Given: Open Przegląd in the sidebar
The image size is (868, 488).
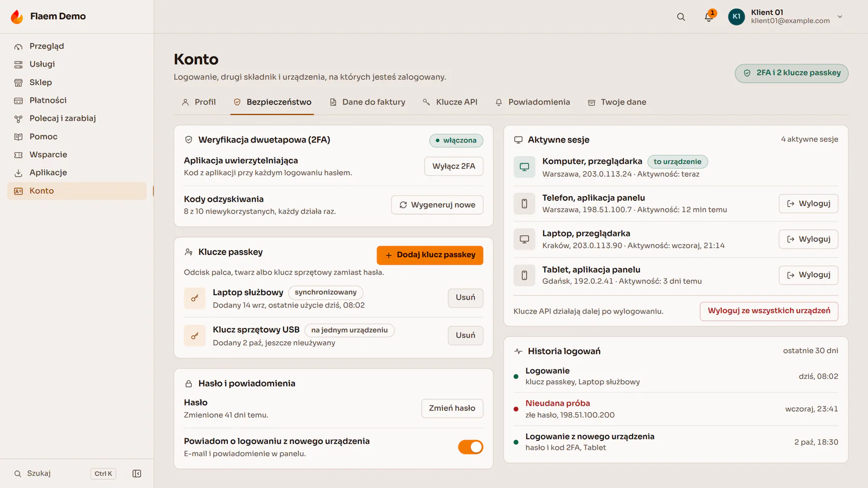Looking at the screenshot, I should [x=77, y=47].
